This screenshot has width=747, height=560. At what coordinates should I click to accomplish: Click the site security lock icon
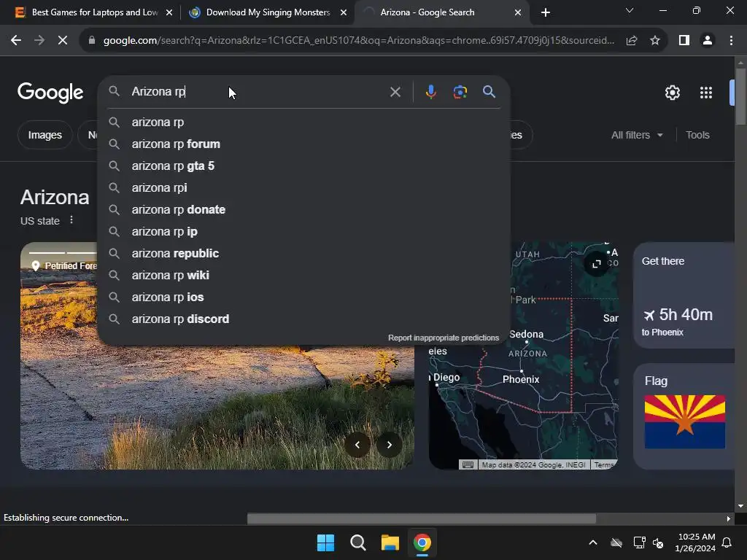[x=92, y=41]
